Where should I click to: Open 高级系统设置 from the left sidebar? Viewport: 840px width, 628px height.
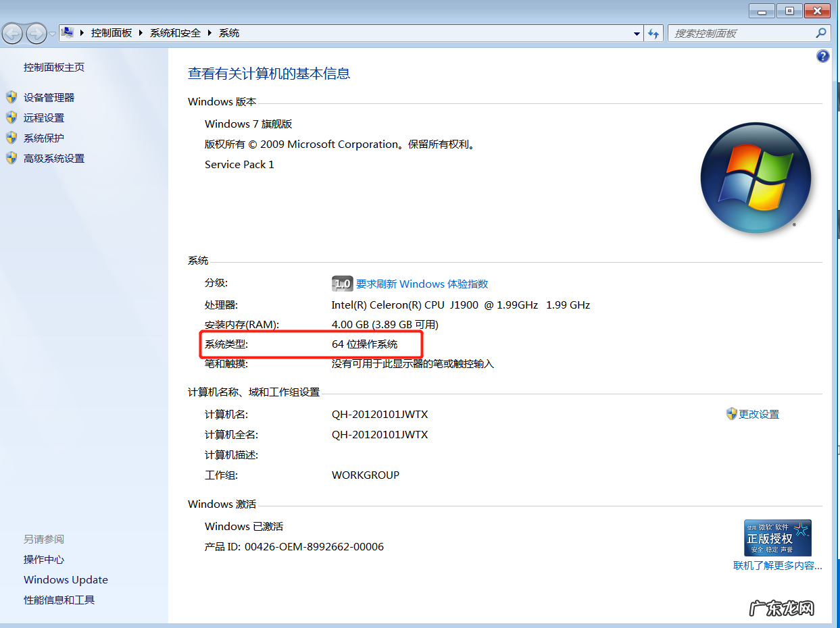click(x=54, y=159)
